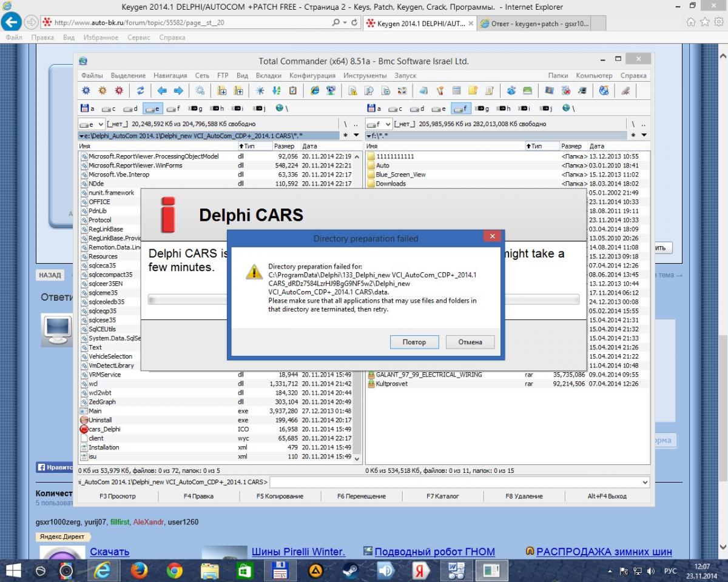
Task: Open Избранное menu in Internet Explorer
Action: pyautogui.click(x=99, y=38)
